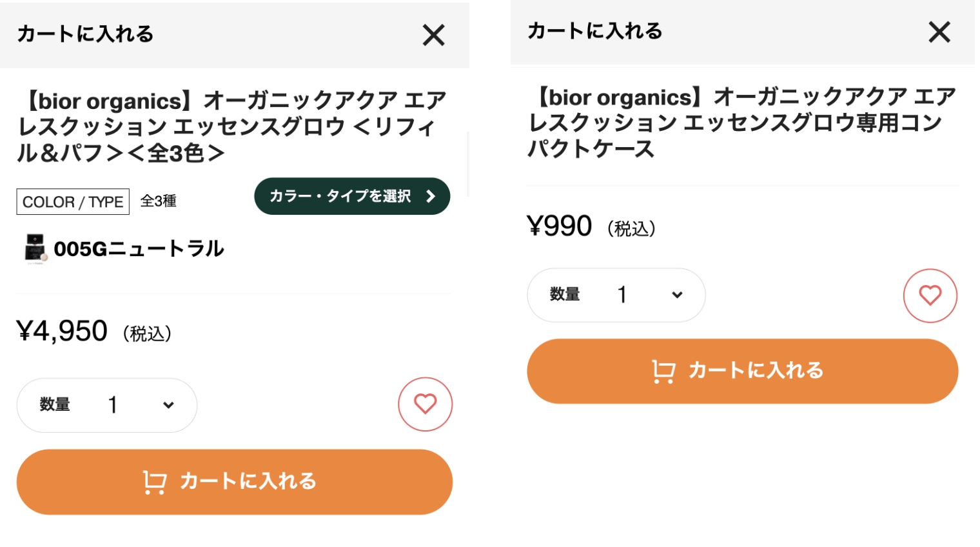Open the カラー・タイプを選択 selector
The width and height of the screenshot is (980, 547).
[352, 196]
